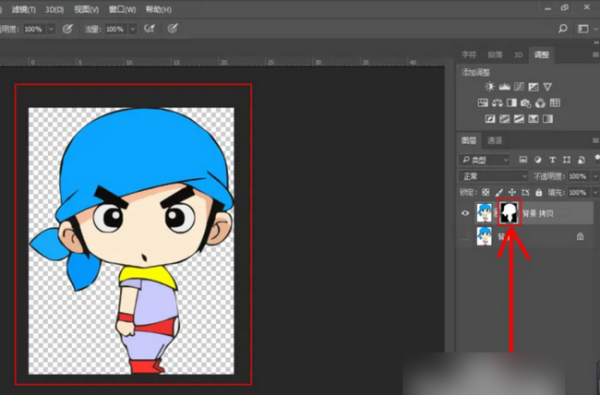Select the 背景 拷贝 layer image thumbnail
The height and width of the screenshot is (395, 600).
[x=484, y=213]
